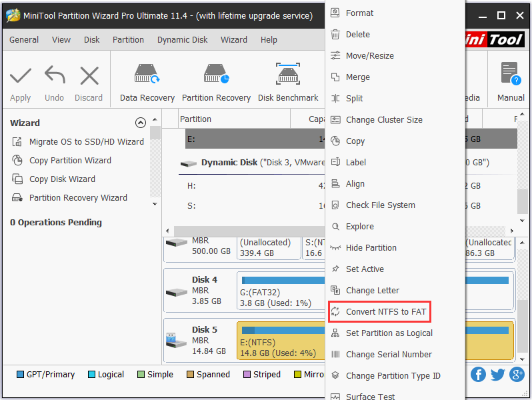532x400 pixels.
Task: Click the Change Cluster Size icon
Action: [x=335, y=120]
